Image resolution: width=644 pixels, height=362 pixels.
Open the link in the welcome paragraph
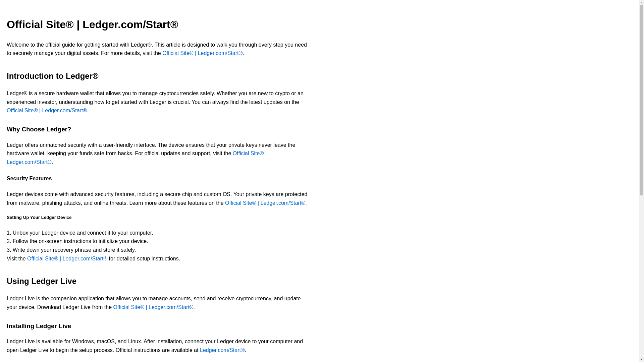tap(202, 53)
